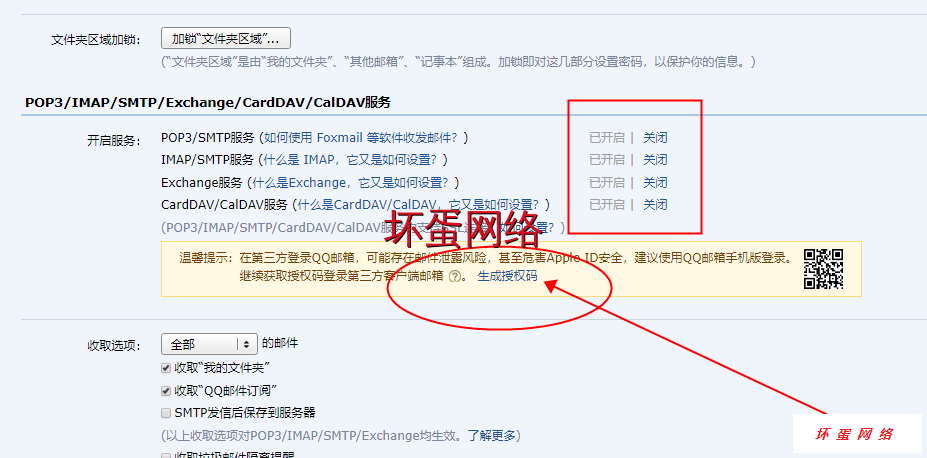
Task: Toggle the 收取"我的文件夹" checkbox
Action: click(x=166, y=368)
